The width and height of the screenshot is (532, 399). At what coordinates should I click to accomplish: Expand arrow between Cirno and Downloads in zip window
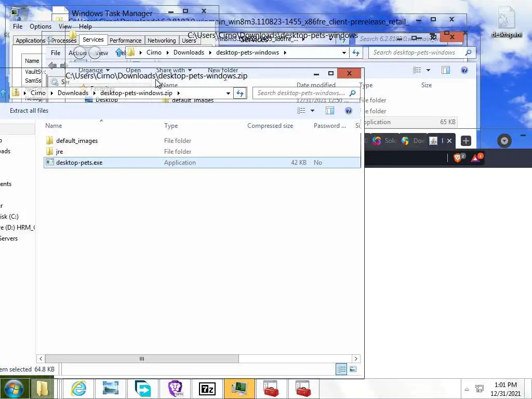51,93
